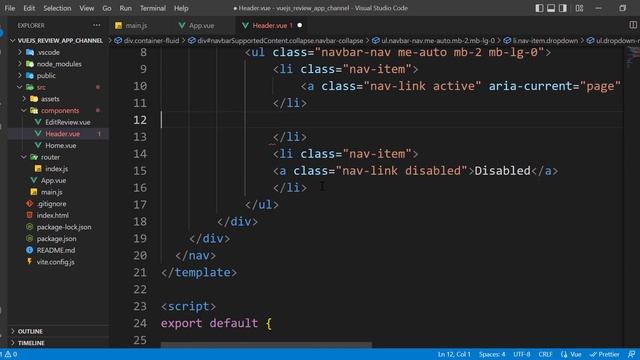Click 'export default' on line 24
The width and height of the screenshot is (640, 360).
[x=209, y=323]
